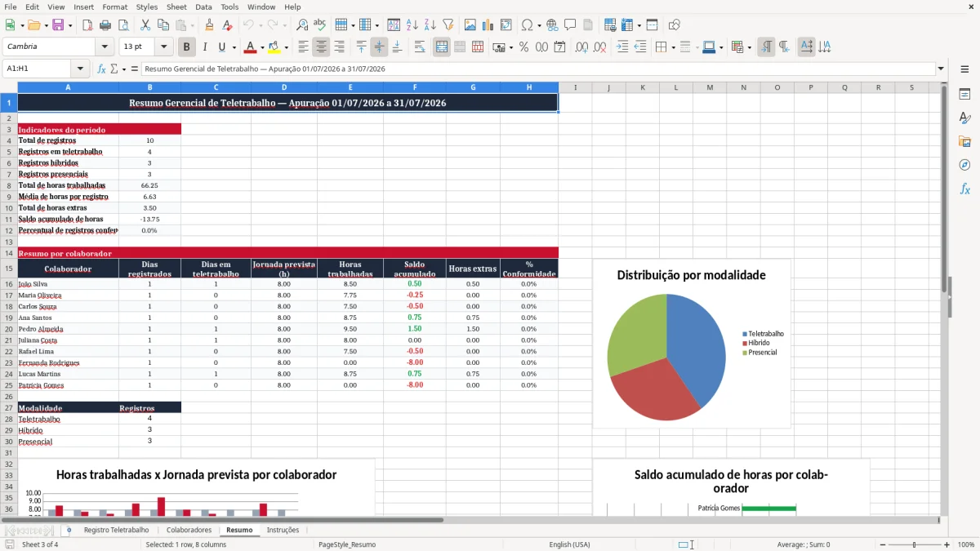Viewport: 980px width, 551px height.
Task: Sort ascending
Action: click(x=412, y=25)
